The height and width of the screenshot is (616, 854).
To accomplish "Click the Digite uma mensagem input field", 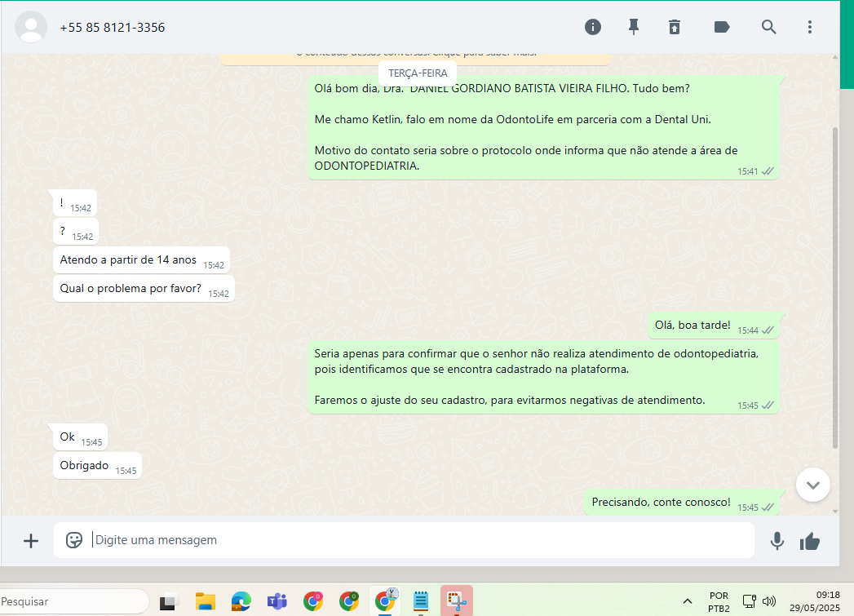I will 404,540.
